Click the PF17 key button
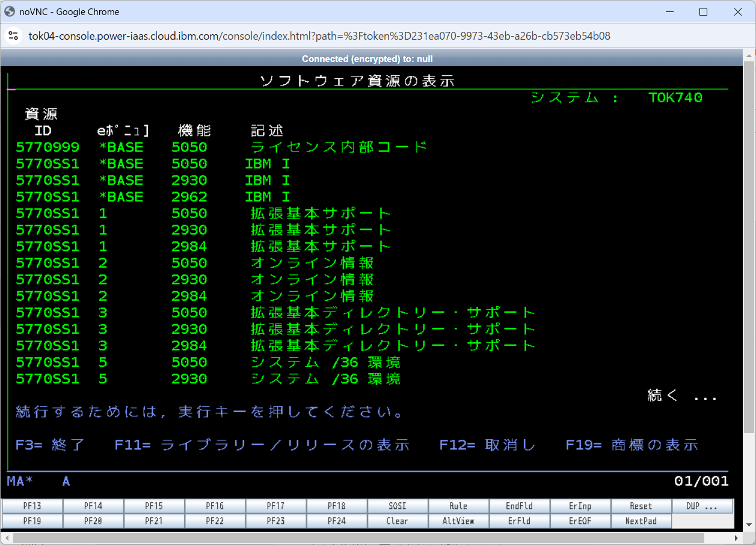The image size is (756, 545). [x=276, y=506]
